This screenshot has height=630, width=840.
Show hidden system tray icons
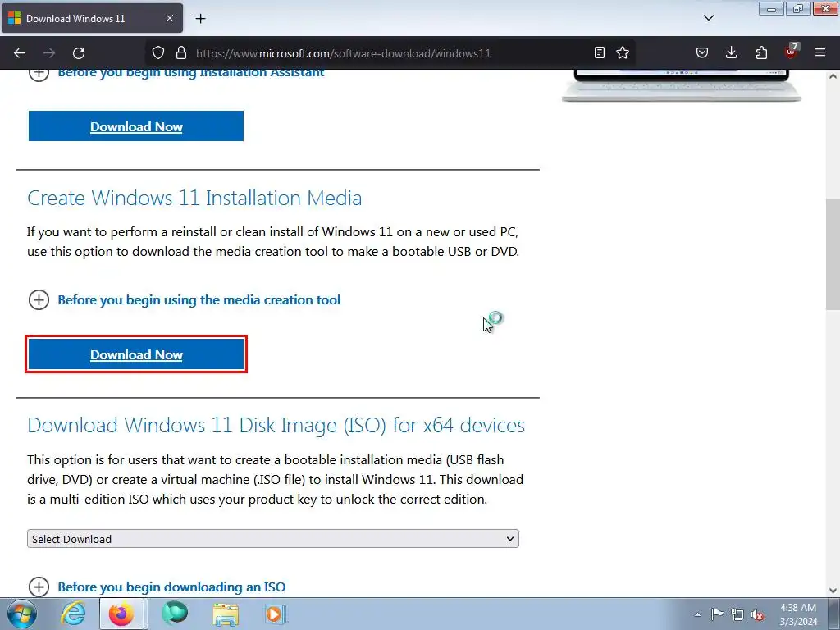tap(697, 614)
